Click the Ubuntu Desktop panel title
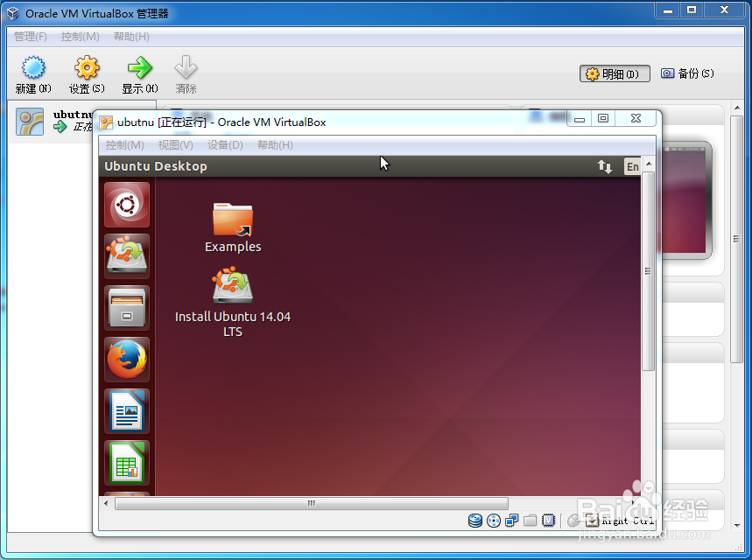 coord(156,166)
